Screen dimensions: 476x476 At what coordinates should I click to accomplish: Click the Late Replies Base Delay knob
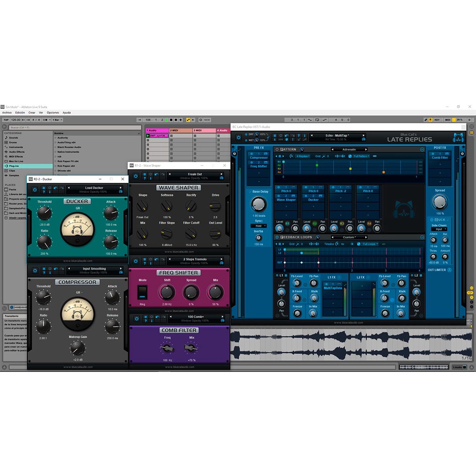coord(258,205)
